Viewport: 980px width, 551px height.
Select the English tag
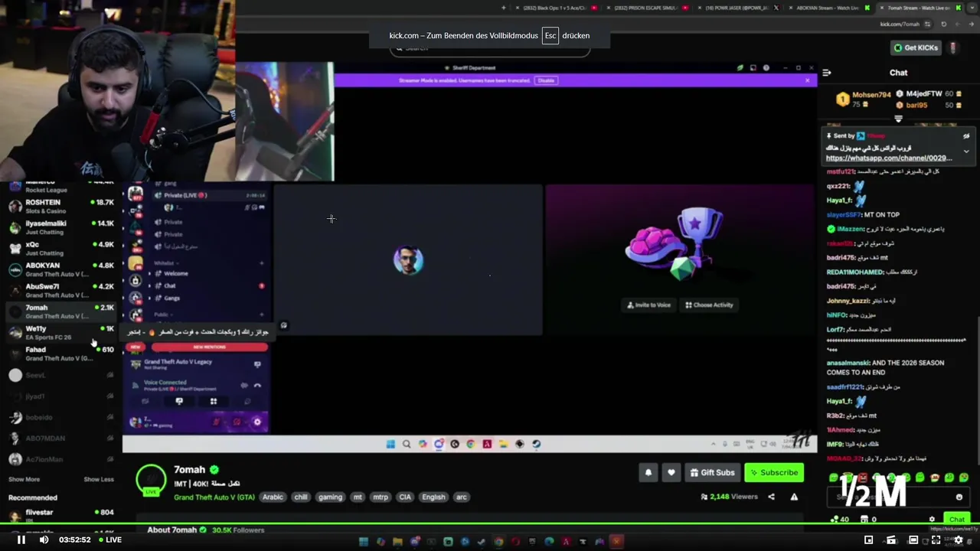[433, 497]
